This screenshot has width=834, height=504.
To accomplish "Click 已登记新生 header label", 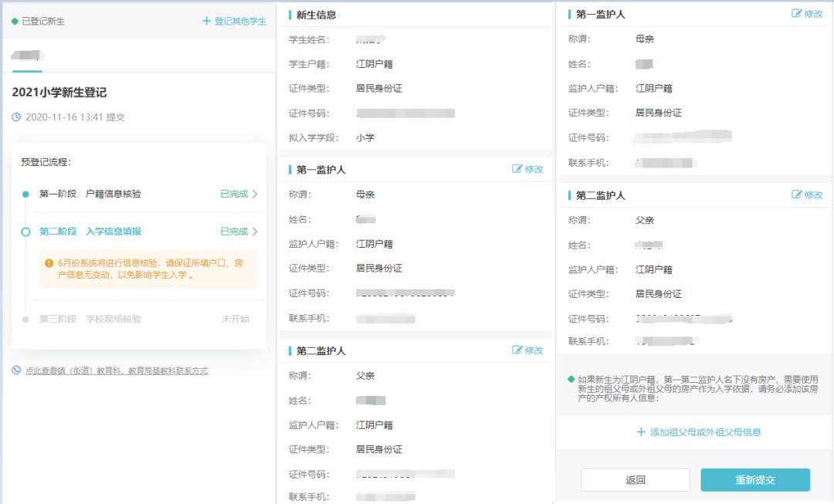I will [x=43, y=22].
